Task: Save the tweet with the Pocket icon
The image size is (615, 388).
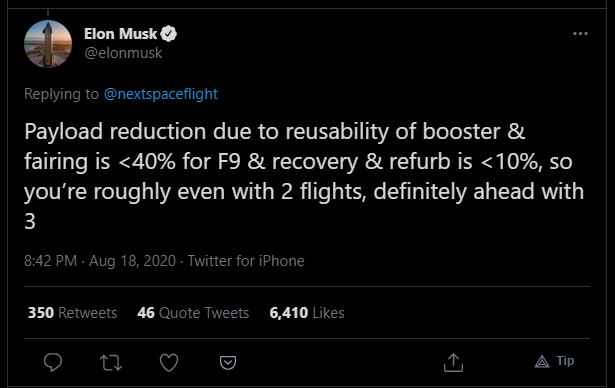Action: pos(228,362)
